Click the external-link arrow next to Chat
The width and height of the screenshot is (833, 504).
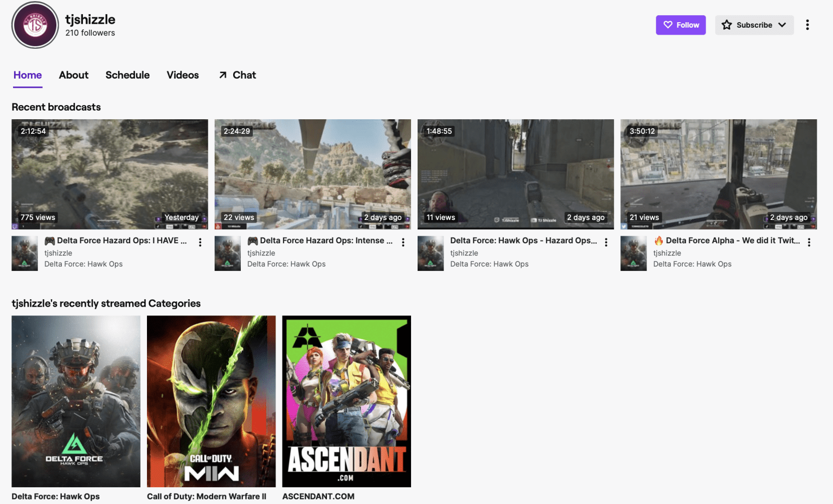click(223, 75)
